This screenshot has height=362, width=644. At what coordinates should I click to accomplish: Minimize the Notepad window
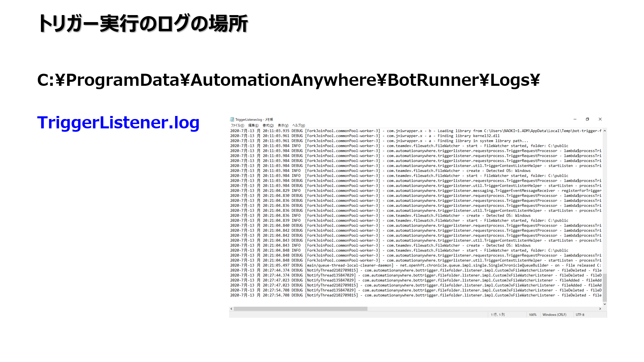pyautogui.click(x=575, y=119)
